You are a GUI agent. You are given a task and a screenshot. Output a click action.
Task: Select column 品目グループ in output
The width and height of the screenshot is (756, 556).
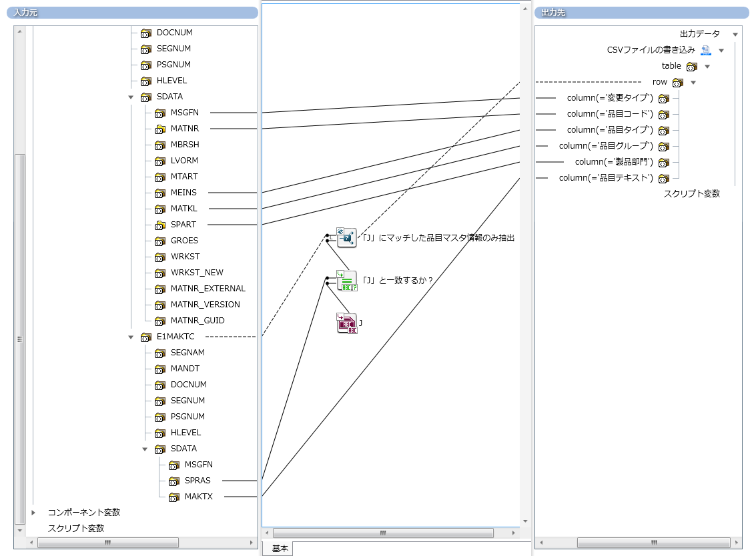[x=605, y=146]
